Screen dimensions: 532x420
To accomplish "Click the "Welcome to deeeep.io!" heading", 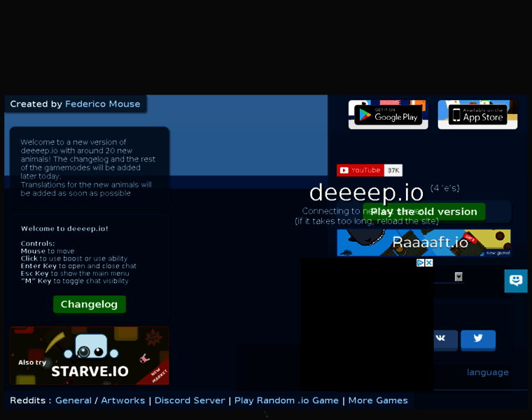I will 64,229.
